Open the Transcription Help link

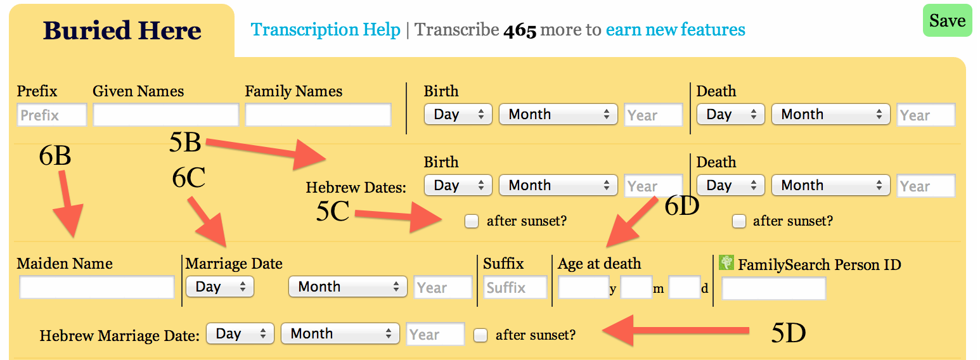[x=325, y=30]
